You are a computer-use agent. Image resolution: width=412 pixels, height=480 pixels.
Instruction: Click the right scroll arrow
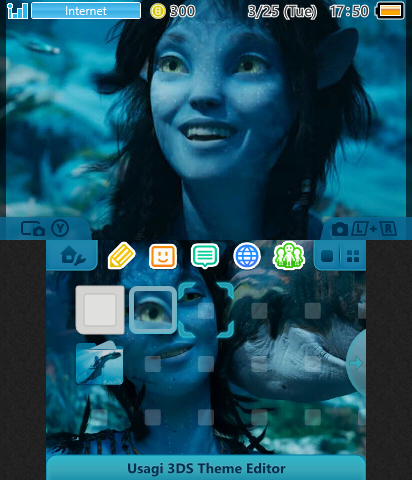(x=356, y=363)
